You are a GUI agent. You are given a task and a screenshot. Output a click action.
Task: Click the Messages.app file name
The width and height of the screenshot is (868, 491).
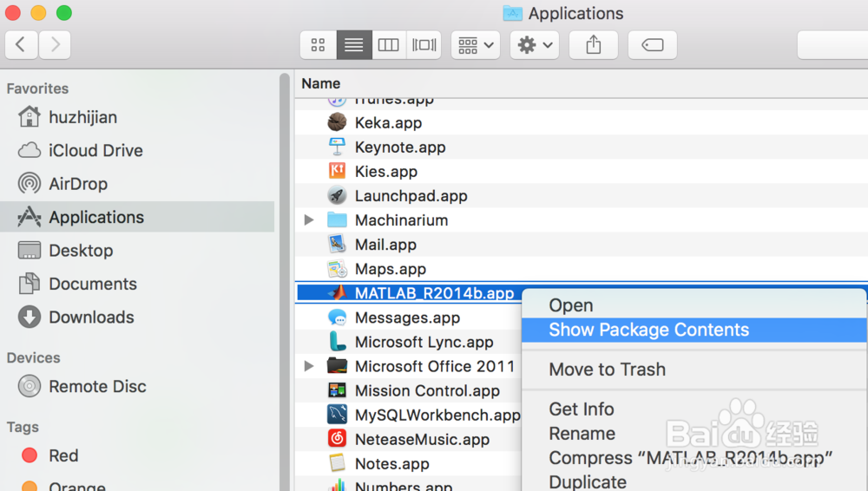click(407, 318)
